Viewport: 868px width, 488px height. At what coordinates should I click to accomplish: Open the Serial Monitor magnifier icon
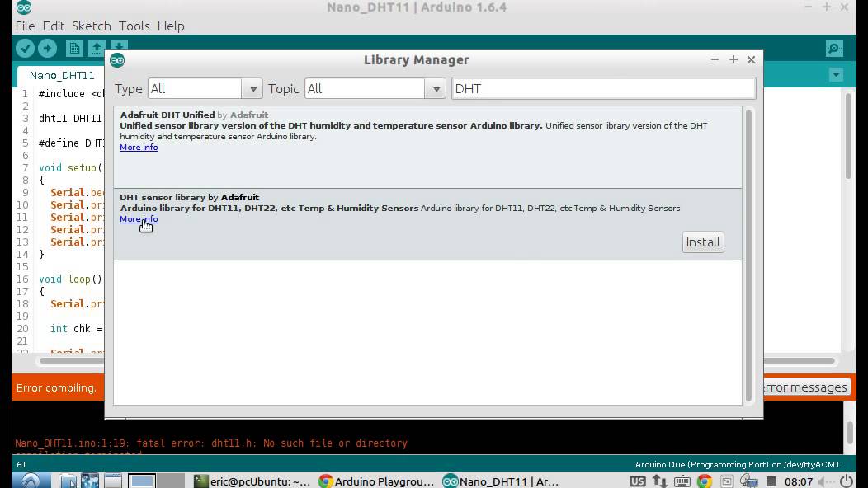pyautogui.click(x=834, y=49)
